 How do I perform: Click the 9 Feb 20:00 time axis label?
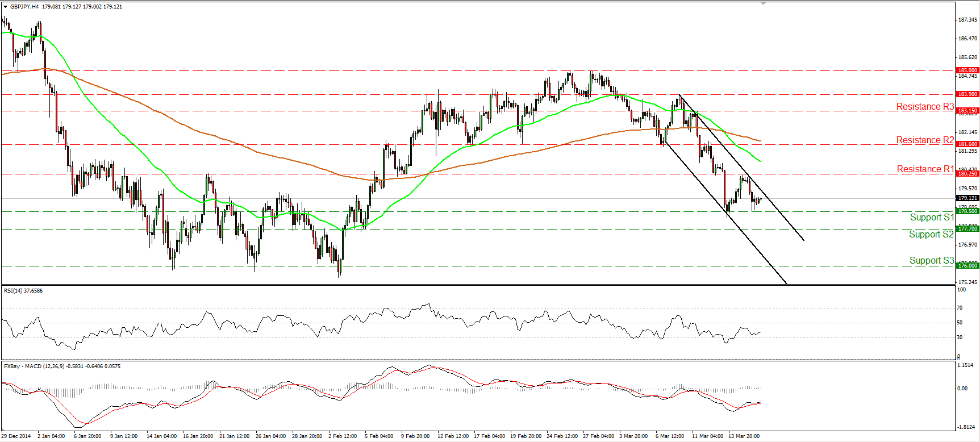(415, 436)
